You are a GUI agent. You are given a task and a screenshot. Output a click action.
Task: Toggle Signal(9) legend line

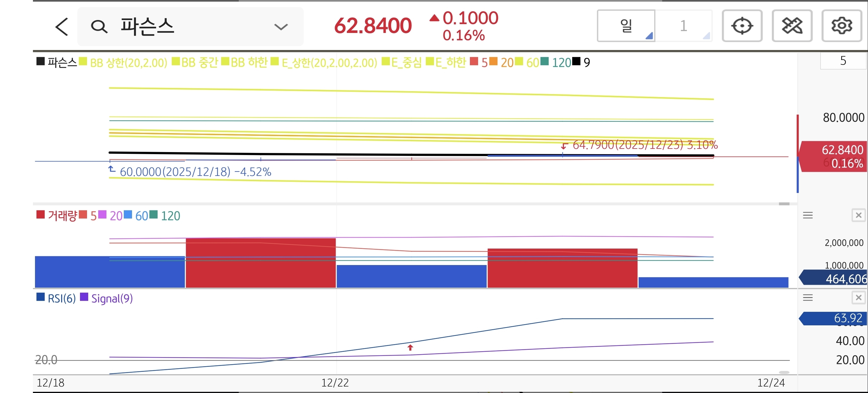(x=111, y=298)
